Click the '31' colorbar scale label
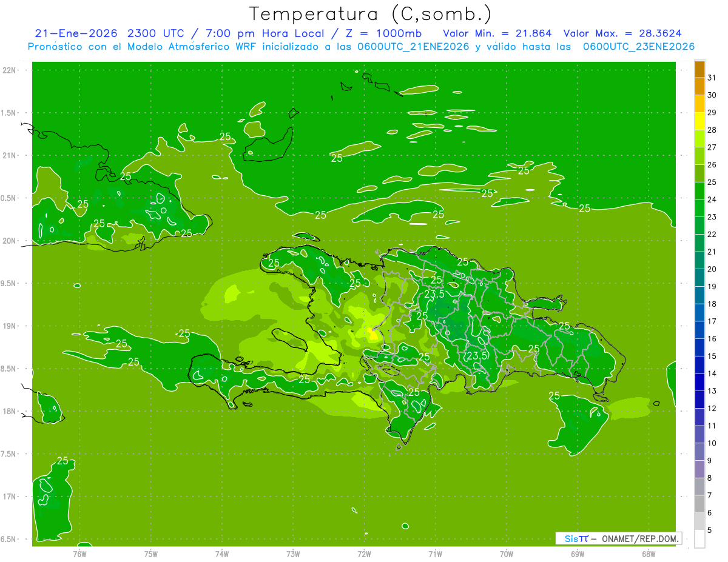Image resolution: width=728 pixels, height=562 pixels. click(x=712, y=78)
